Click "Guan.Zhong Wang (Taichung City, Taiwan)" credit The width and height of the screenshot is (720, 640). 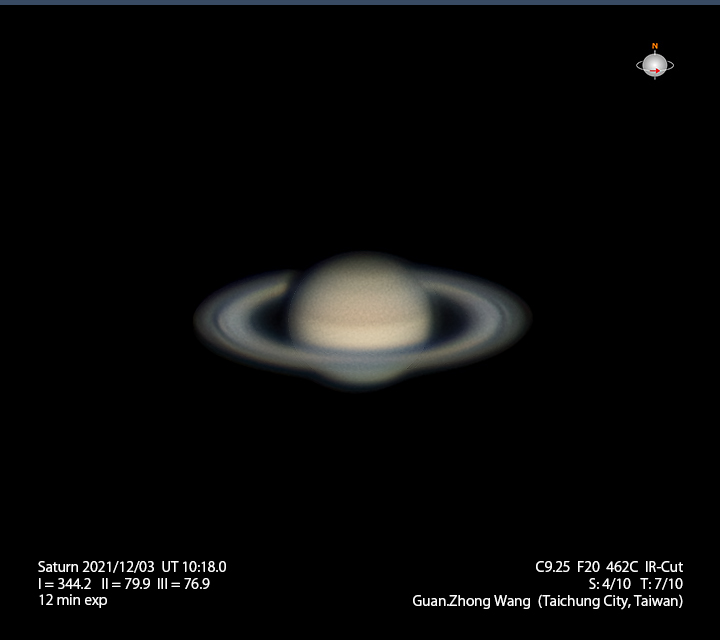[547, 601]
